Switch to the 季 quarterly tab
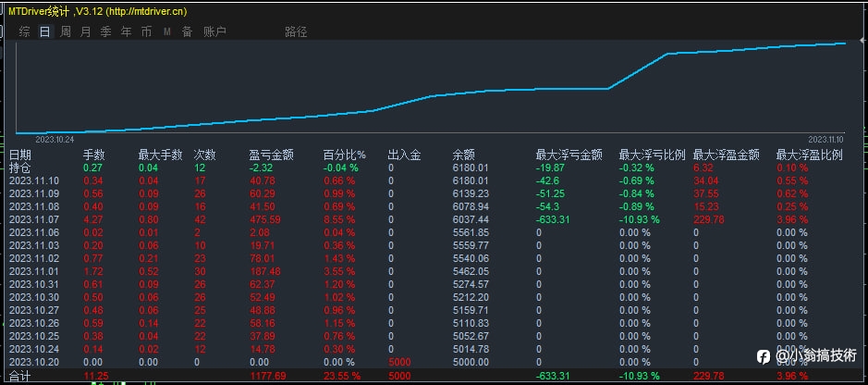Viewport: 868px width, 385px height. click(105, 31)
